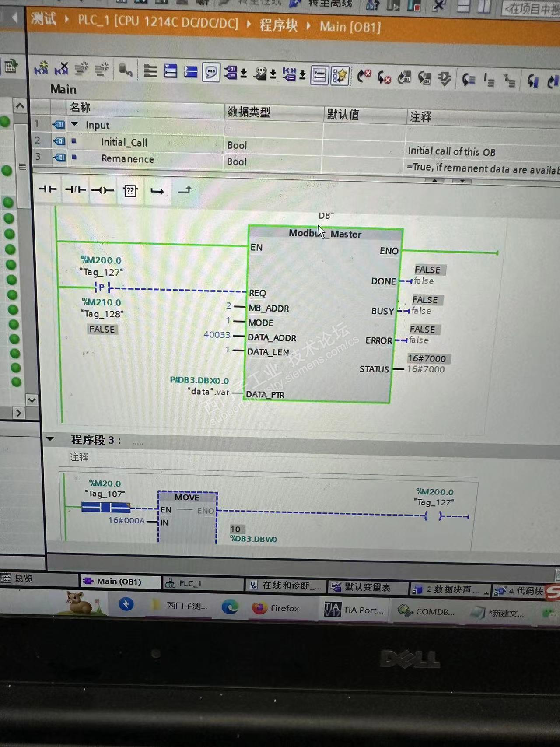Insert an output coil from favorites
This screenshot has height=747, width=560.
[x=102, y=190]
